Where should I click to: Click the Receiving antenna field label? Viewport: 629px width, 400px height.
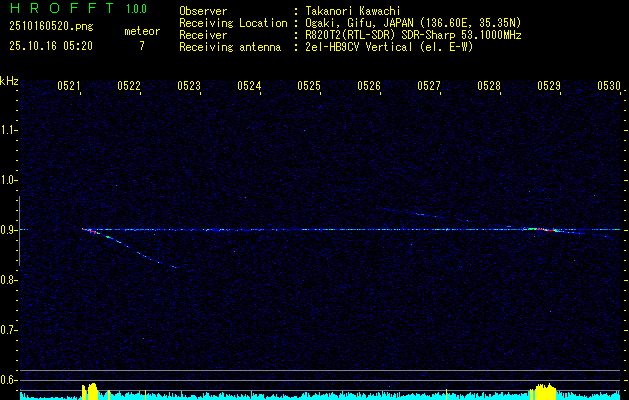pyautogui.click(x=230, y=47)
